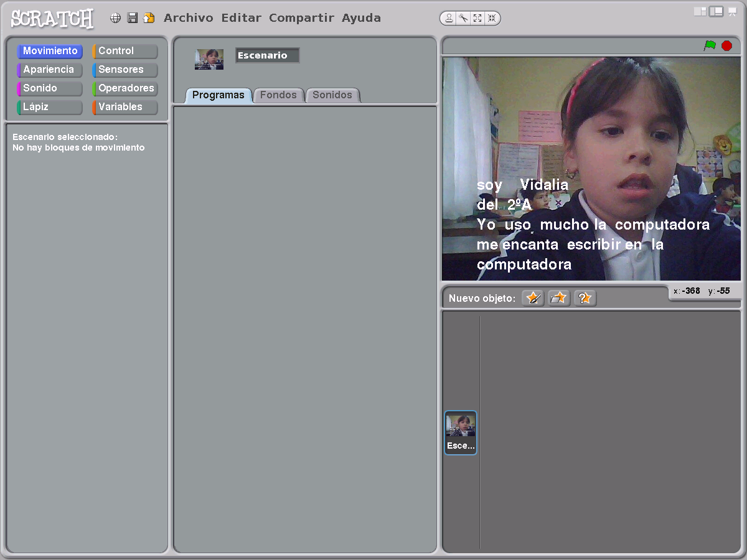The image size is (747, 560).
Task: Paint a new sprite object
Action: pyautogui.click(x=533, y=298)
